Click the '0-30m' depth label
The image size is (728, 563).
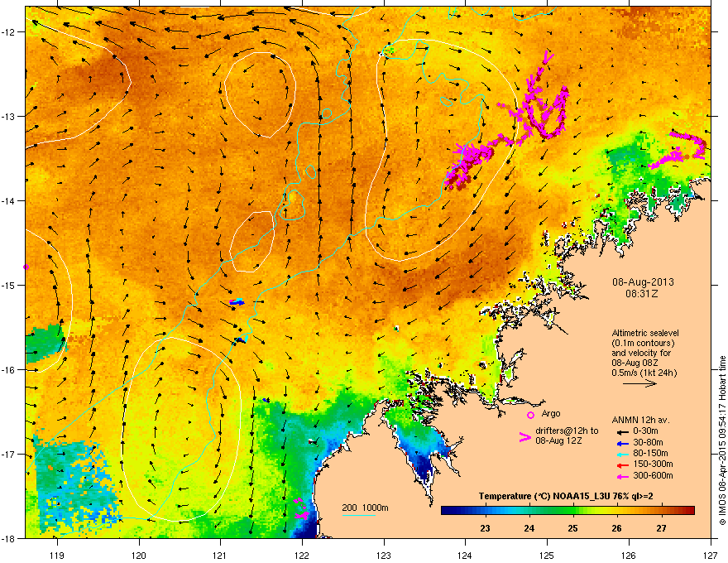[646, 431]
